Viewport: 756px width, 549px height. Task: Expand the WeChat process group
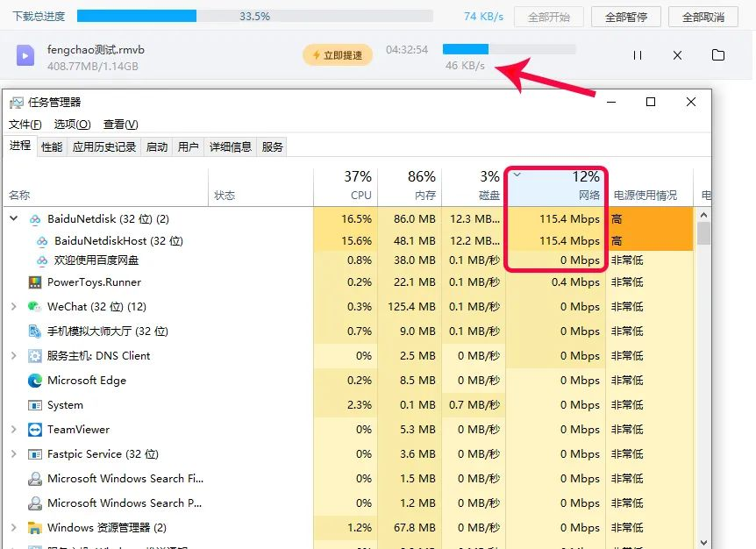coord(12,307)
